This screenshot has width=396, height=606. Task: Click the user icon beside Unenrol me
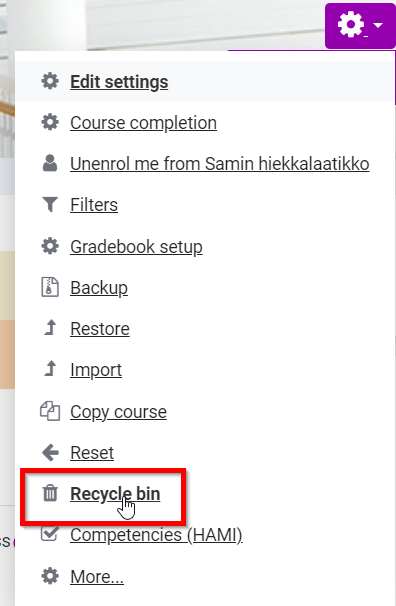pos(50,163)
